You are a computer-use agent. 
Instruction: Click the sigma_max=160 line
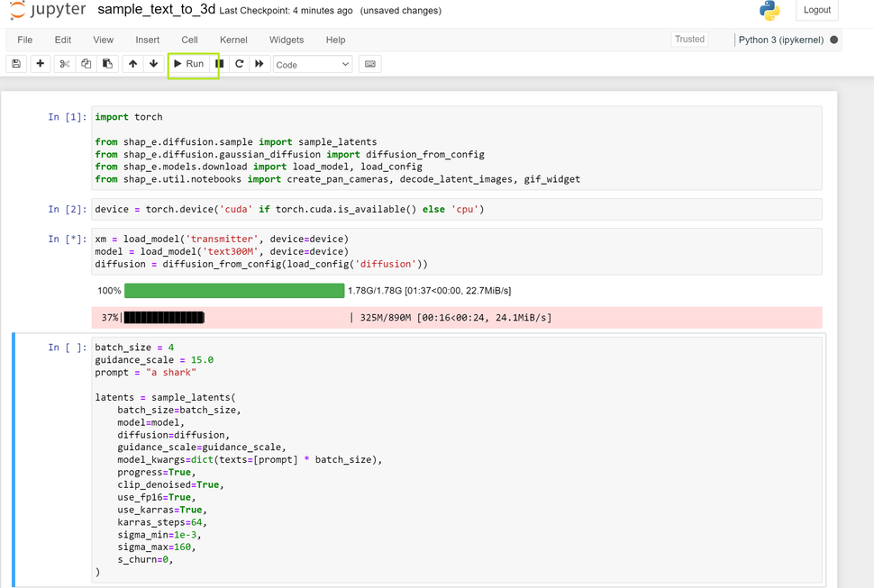coord(156,547)
